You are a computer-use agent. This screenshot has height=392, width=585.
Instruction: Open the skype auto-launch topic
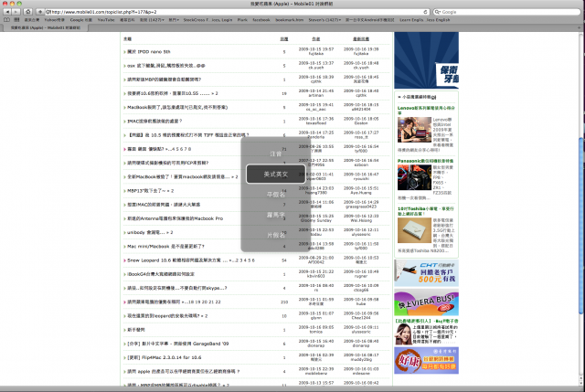point(176,288)
